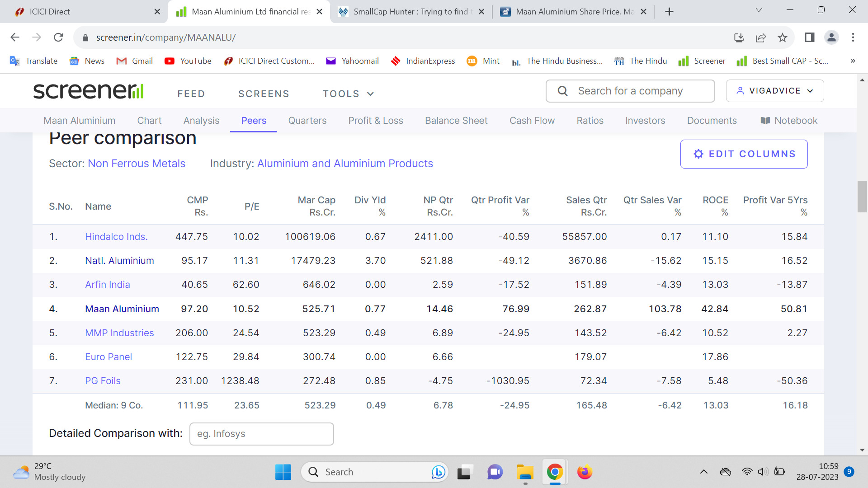Open the Natl. Aluminium company link
Image resolution: width=868 pixels, height=488 pixels.
coord(119,261)
